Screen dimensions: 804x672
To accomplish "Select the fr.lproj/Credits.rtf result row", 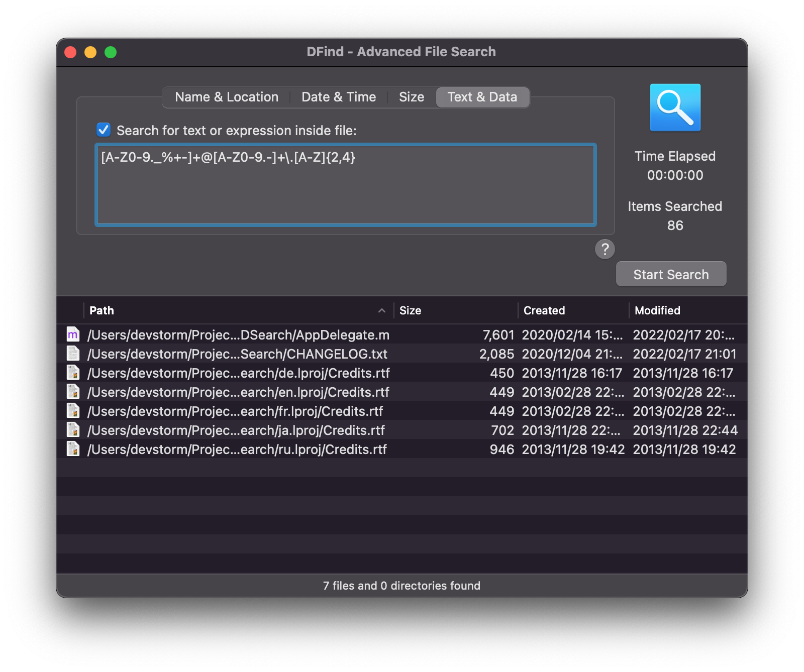I will tap(235, 411).
